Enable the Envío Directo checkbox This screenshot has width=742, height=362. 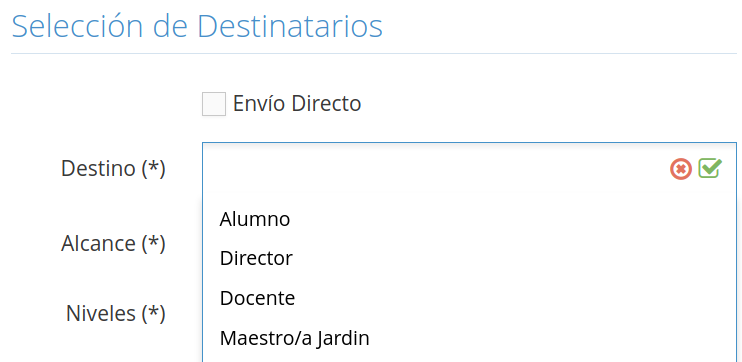(214, 104)
